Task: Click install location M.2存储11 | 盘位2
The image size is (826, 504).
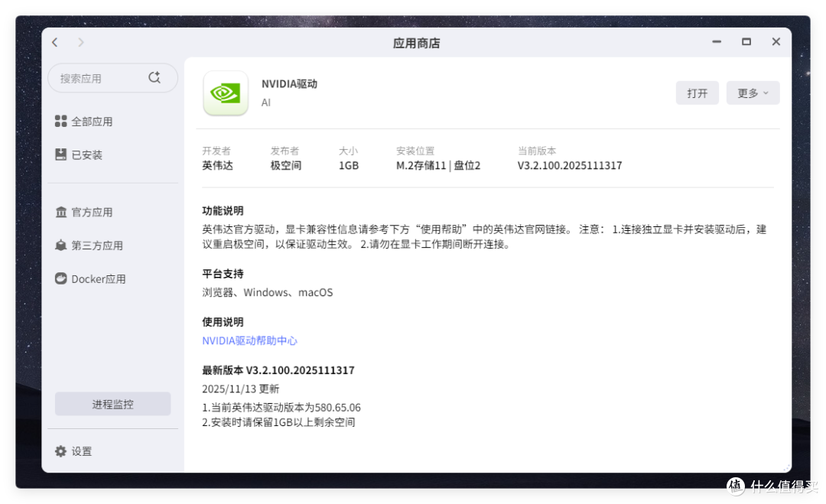Action: click(438, 165)
